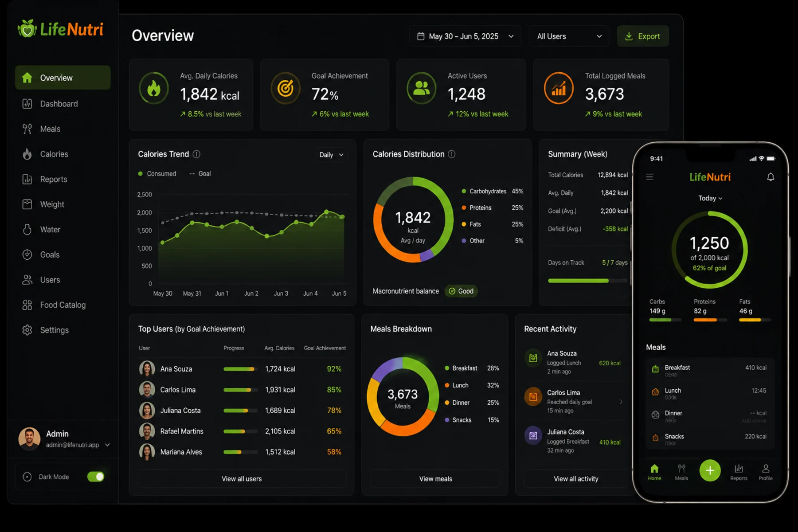Click the notification bell on phone
The image size is (798, 532).
[x=771, y=177]
